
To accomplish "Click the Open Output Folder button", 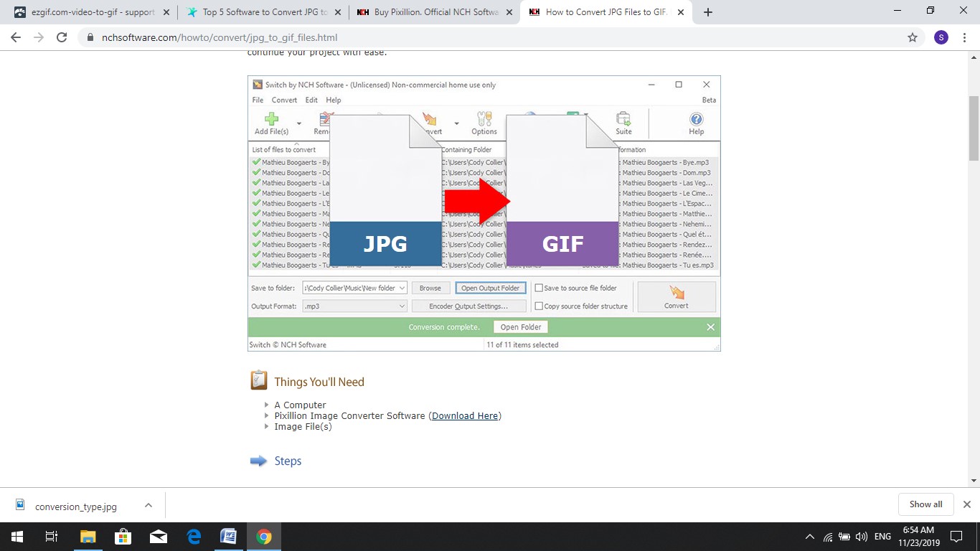I will [491, 288].
